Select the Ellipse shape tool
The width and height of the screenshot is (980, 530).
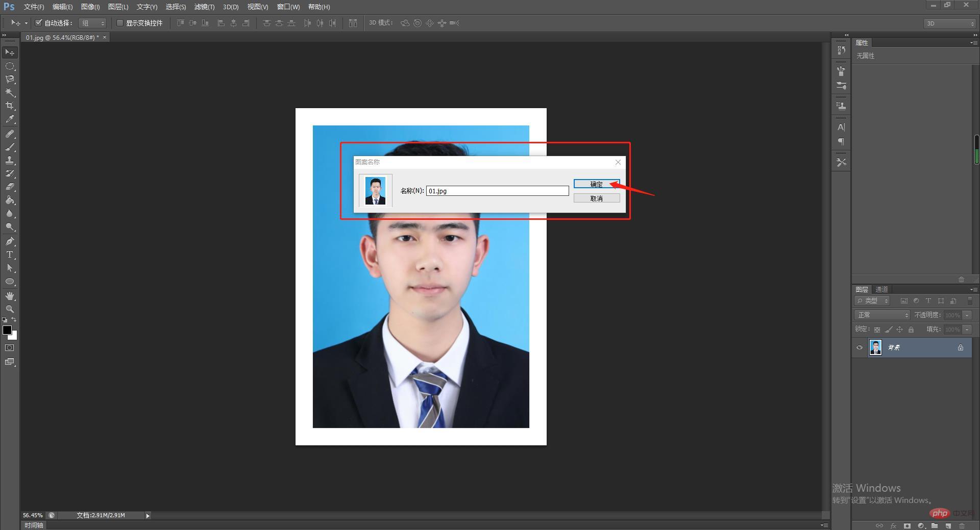(10, 282)
